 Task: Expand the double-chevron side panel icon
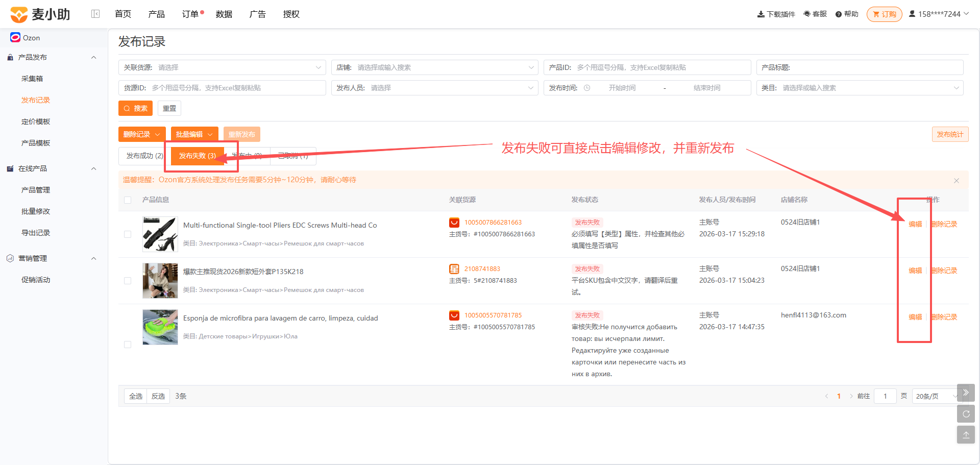(966, 393)
